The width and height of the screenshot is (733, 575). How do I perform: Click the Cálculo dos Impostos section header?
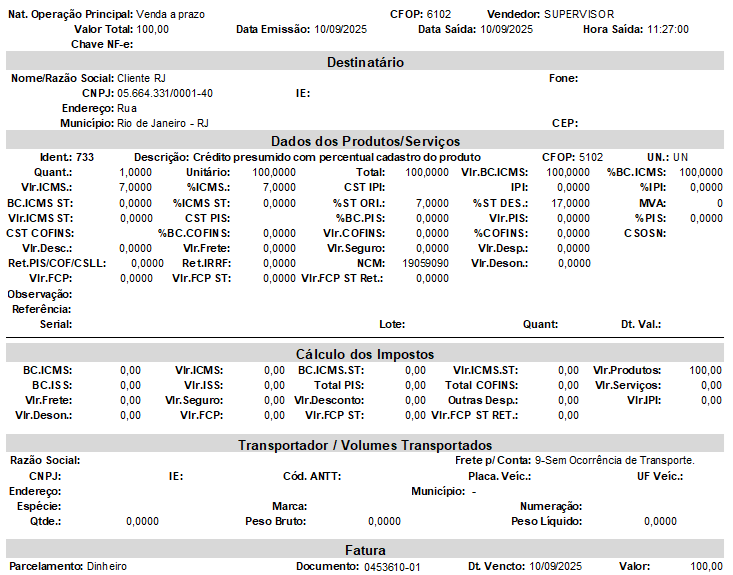click(x=365, y=355)
